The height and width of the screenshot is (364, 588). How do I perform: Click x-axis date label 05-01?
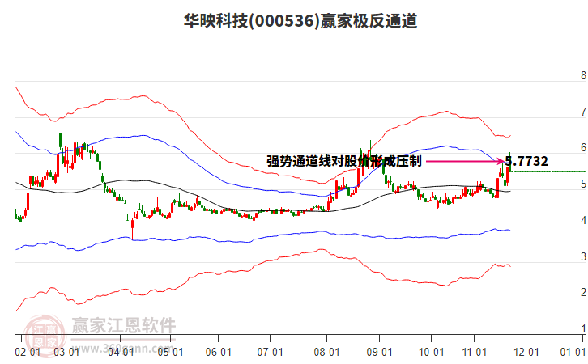171,353
